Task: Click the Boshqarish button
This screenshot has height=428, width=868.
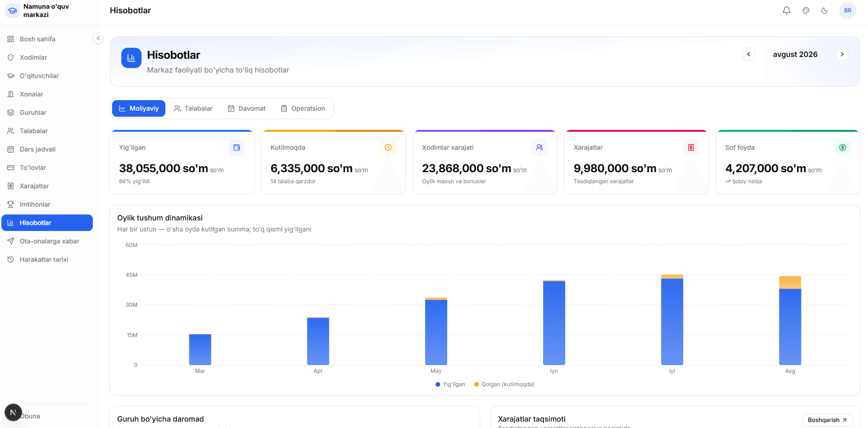Action: click(x=828, y=420)
